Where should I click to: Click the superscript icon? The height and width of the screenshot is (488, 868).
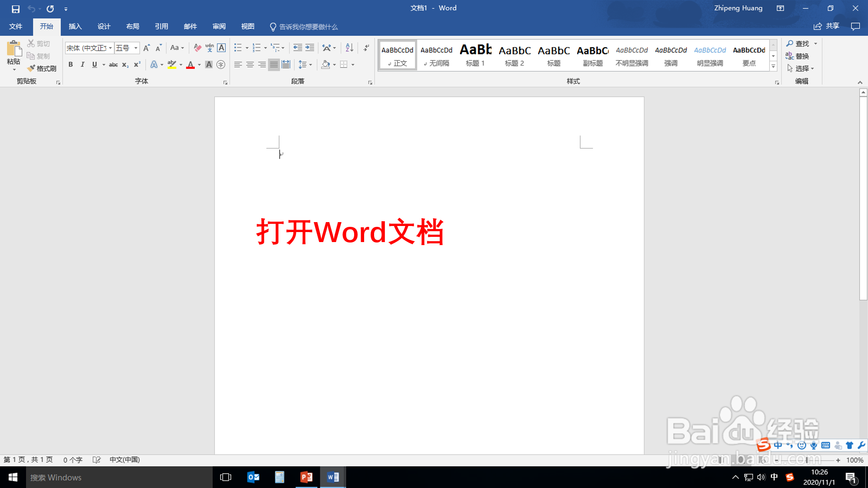point(137,65)
